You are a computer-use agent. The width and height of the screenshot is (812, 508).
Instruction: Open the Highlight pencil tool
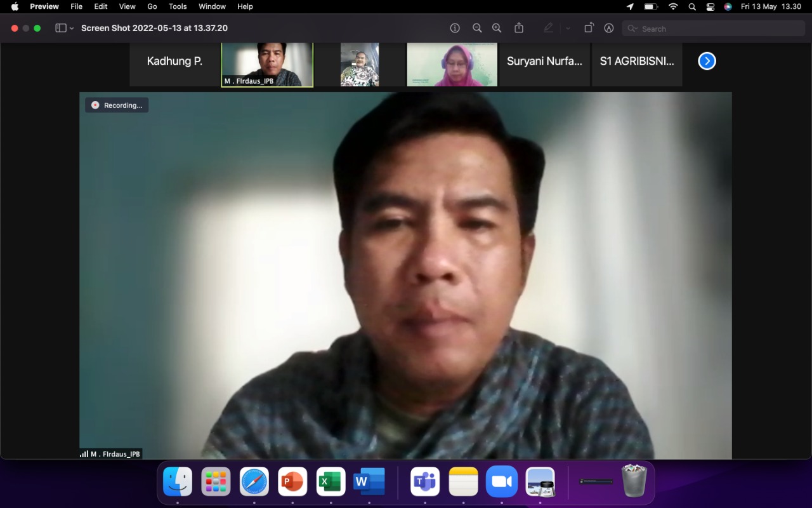548,28
